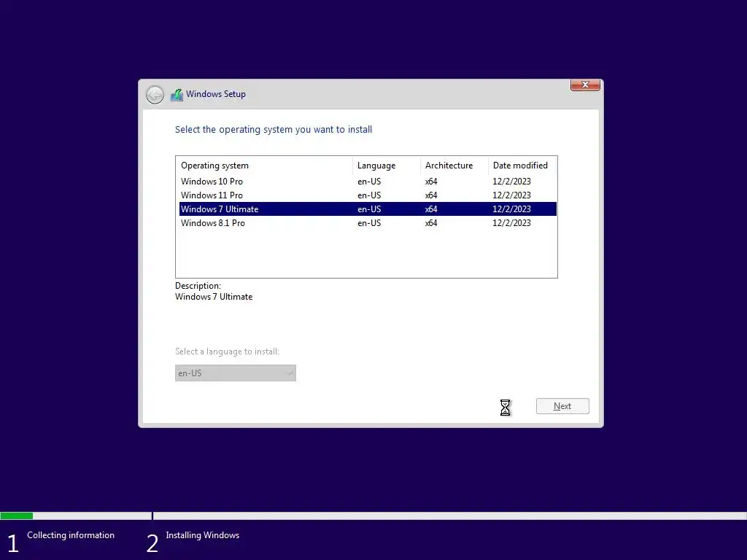This screenshot has height=560, width=747.
Task: Click the Language column header
Action: (x=387, y=166)
